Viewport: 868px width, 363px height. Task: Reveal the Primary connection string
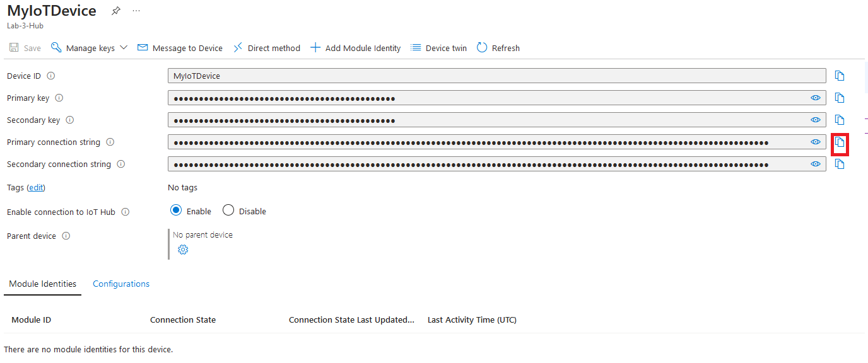(815, 142)
